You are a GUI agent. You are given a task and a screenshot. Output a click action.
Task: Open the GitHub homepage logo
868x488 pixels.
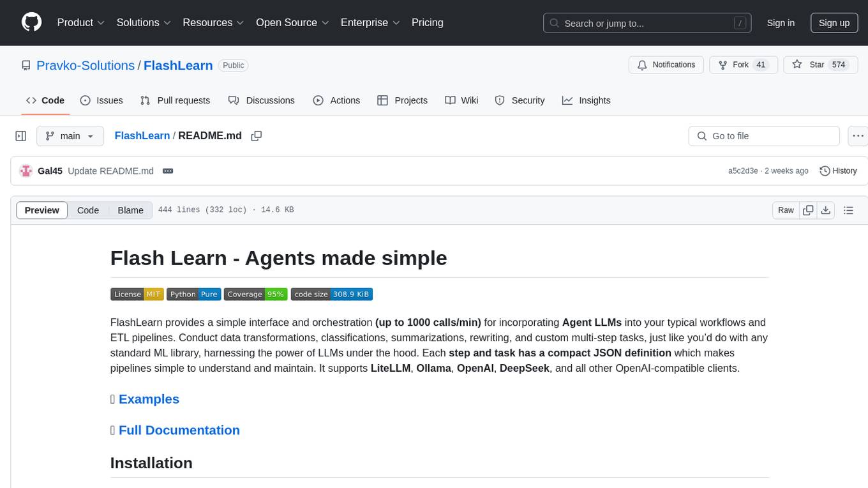31,22
